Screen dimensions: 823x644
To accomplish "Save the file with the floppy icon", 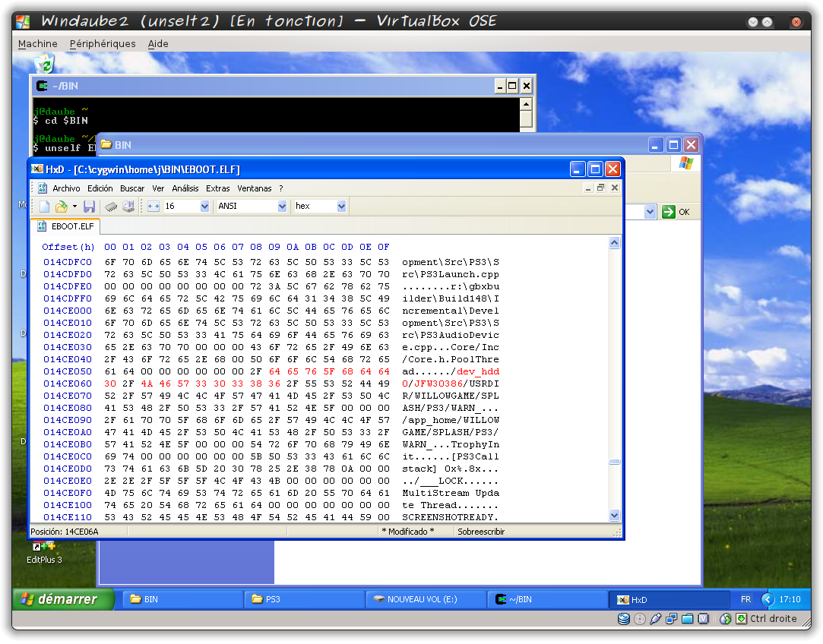I will pyautogui.click(x=89, y=207).
